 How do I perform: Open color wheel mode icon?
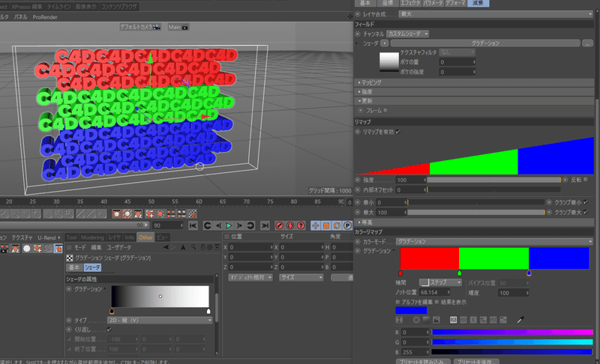416,320
